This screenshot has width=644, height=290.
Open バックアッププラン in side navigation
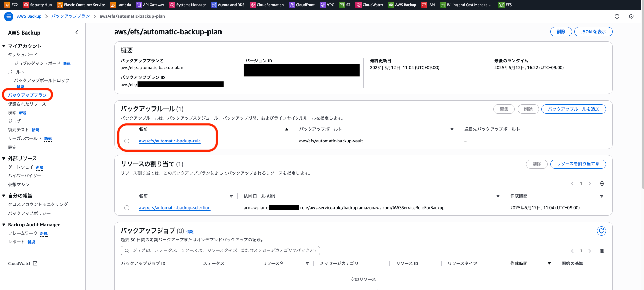click(27, 95)
